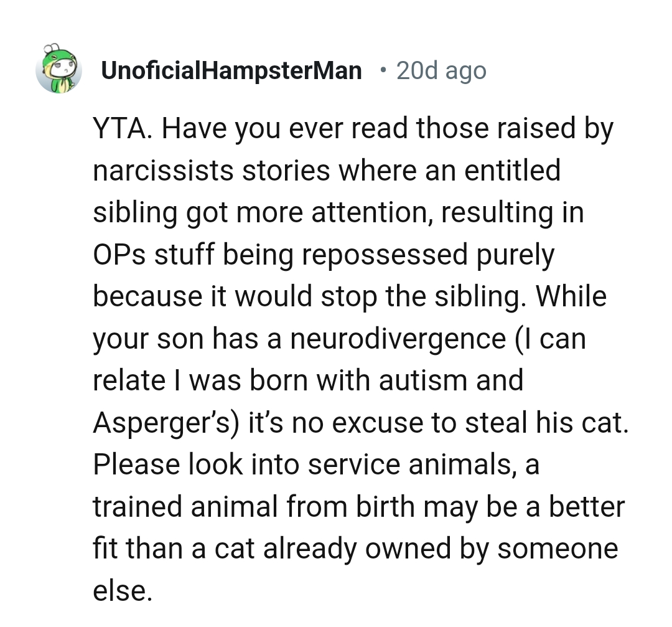Click the frog-hat user avatar

point(59,68)
